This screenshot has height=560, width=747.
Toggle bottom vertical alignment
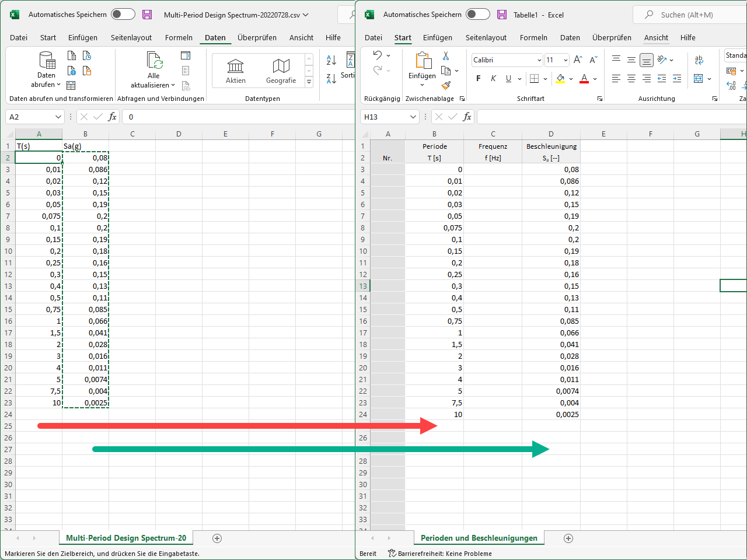pos(647,60)
